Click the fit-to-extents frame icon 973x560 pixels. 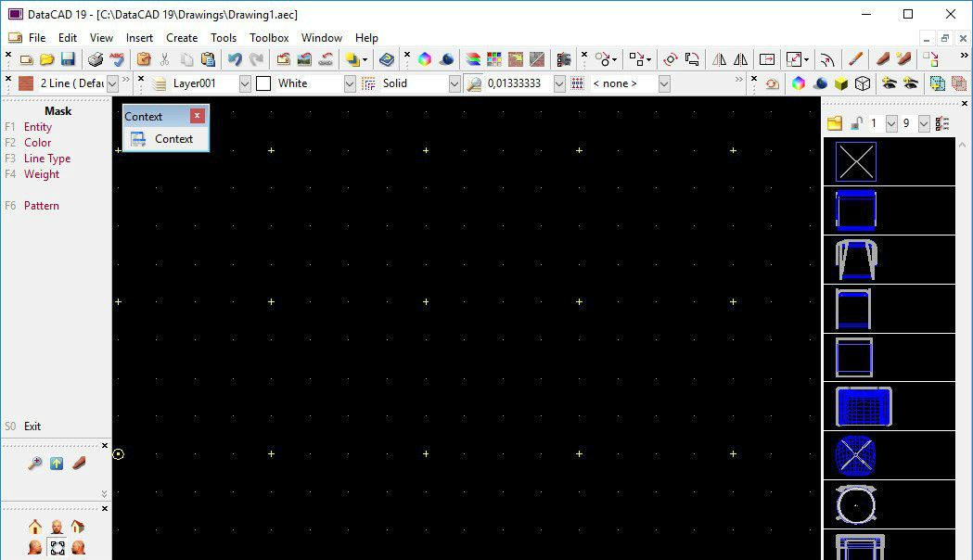pos(57,548)
